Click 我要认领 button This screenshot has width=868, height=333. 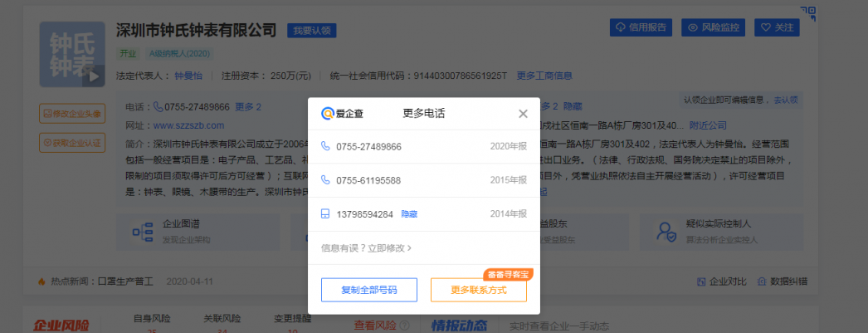coord(312,31)
